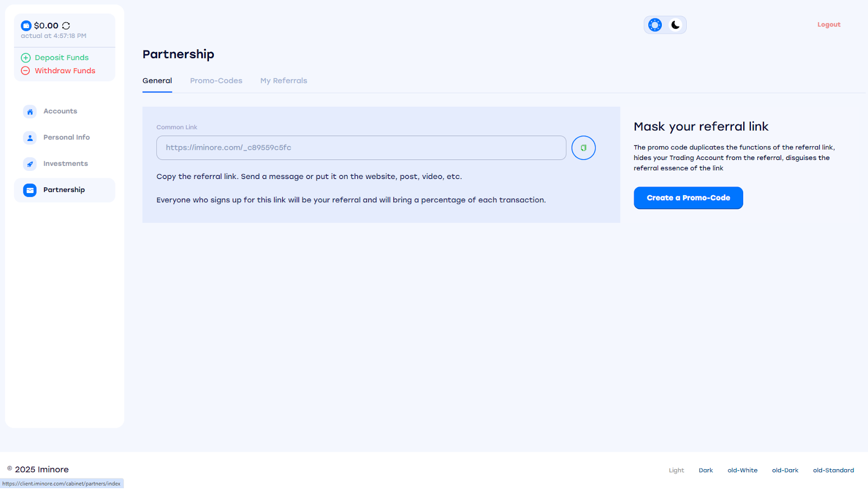The image size is (868, 499).
Task: Click the wallet icon beside balance
Action: tap(26, 25)
